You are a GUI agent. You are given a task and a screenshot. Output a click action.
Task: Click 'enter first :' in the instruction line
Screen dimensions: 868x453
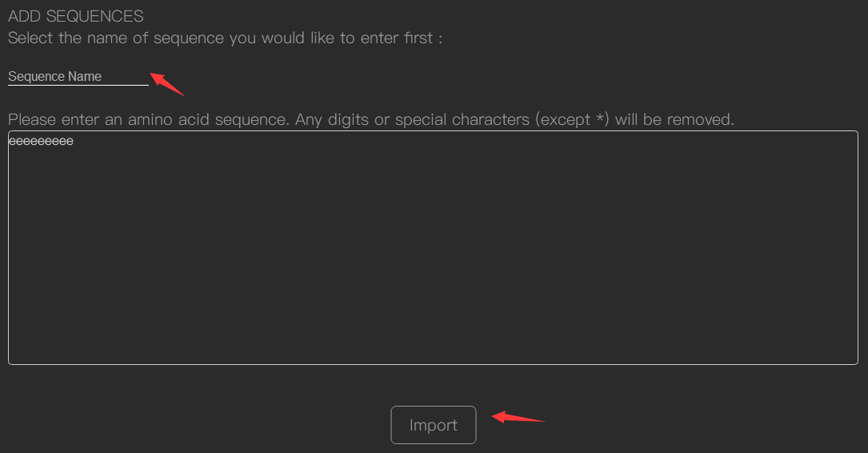402,38
